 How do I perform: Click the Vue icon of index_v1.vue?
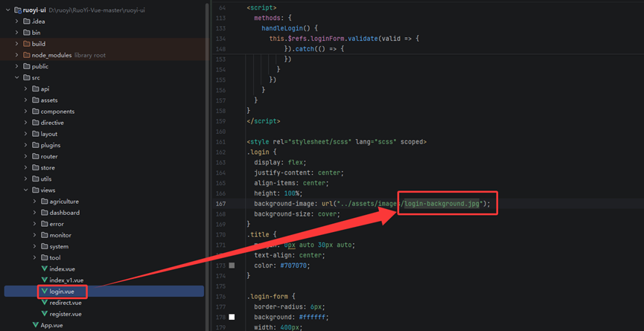[x=45, y=280]
